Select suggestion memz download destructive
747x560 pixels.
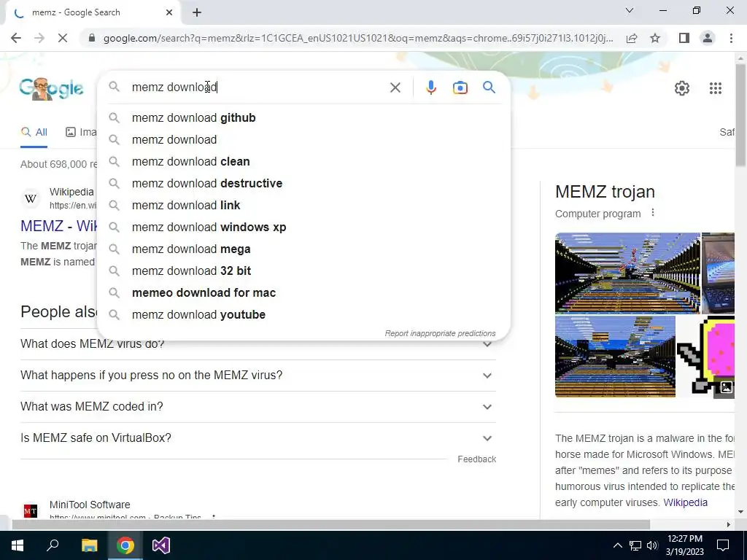tap(303, 183)
